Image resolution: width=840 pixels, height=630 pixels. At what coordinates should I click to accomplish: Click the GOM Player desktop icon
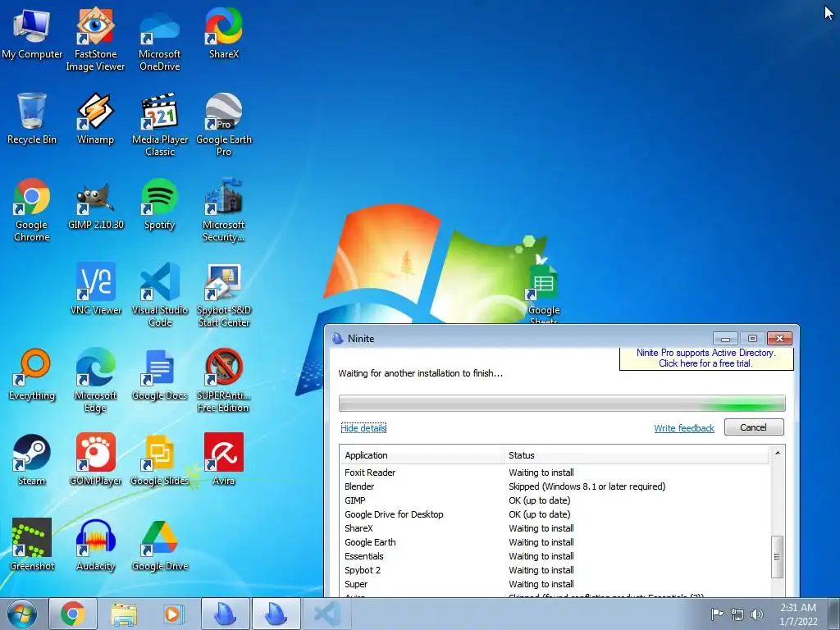click(95, 459)
